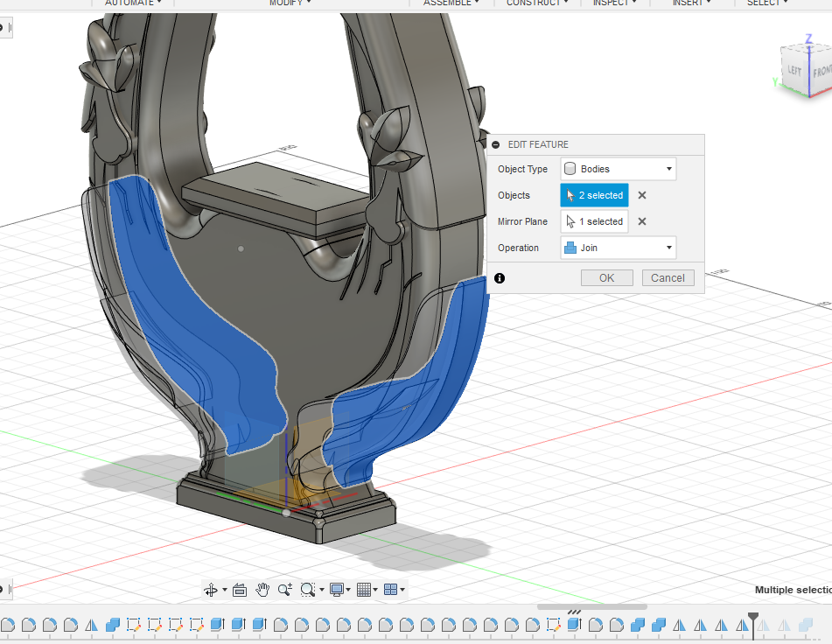Activate the Pan hand tool
This screenshot has width=832, height=644.
pos(262,590)
